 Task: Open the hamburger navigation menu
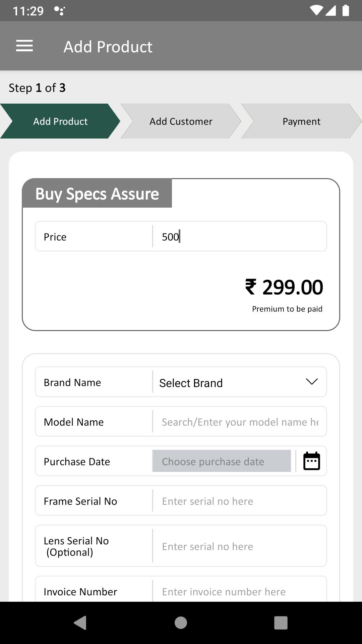[x=24, y=46]
